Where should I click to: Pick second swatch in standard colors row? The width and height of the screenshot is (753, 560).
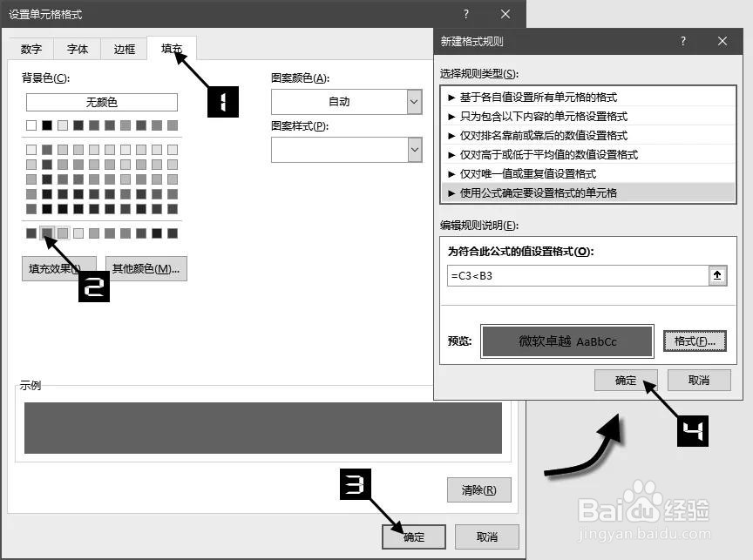tap(46, 233)
